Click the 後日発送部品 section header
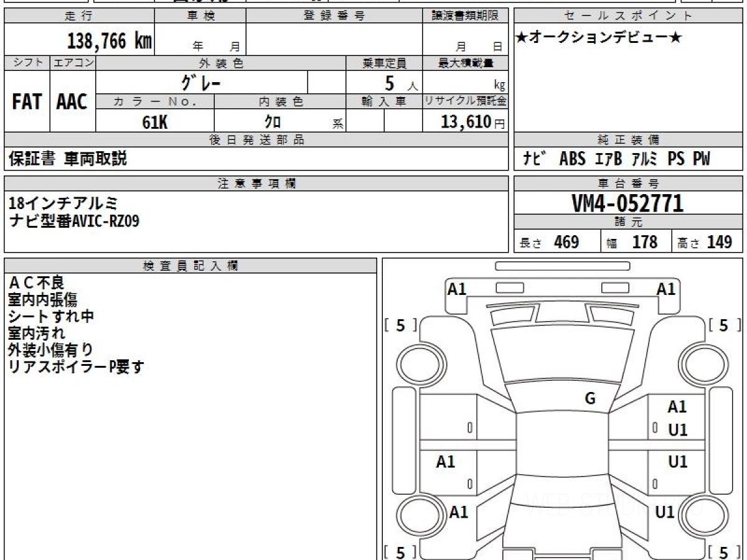Screen dimensions: 747x560 click(256, 140)
